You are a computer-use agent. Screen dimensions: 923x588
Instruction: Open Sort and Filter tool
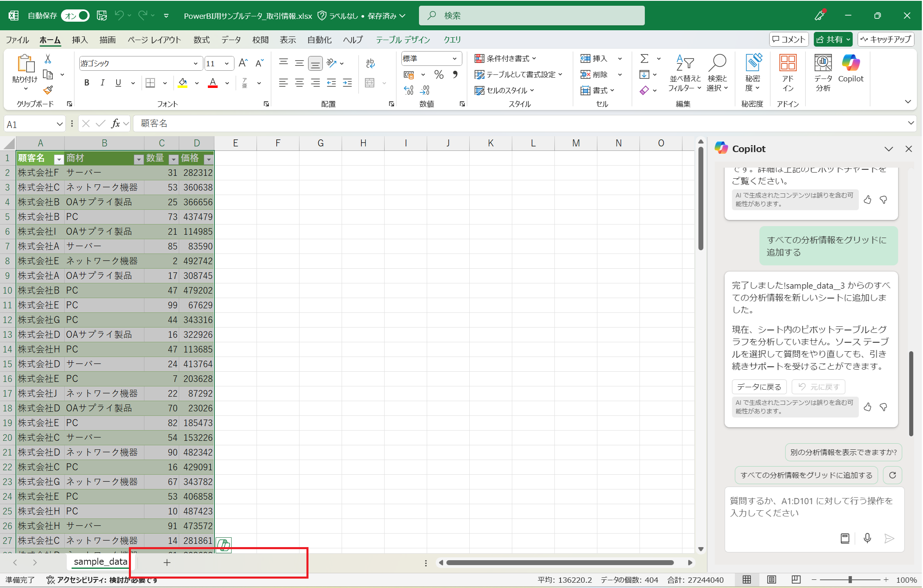coord(684,73)
